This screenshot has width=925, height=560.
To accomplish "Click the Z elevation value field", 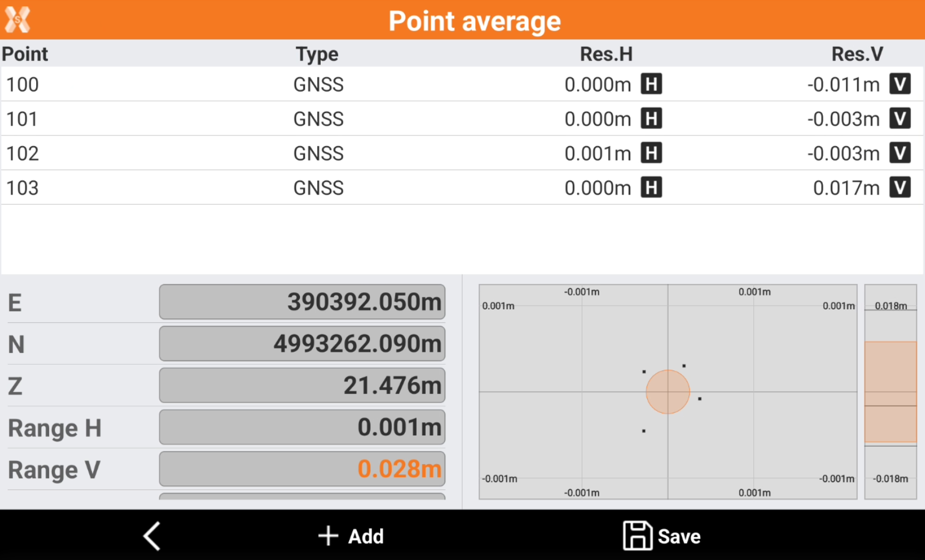I will 302,386.
